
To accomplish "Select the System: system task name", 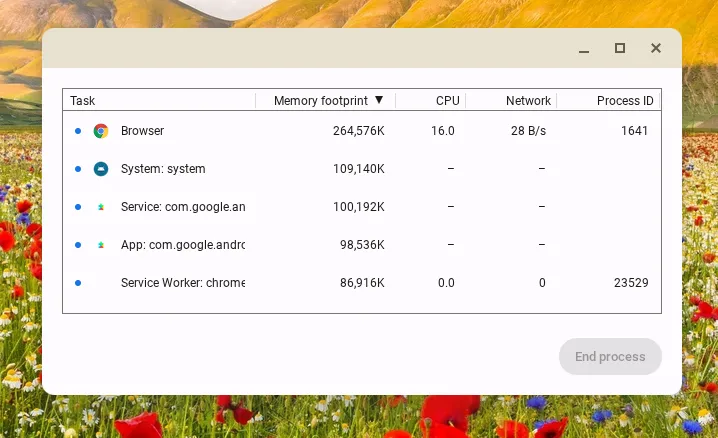I will 163,169.
